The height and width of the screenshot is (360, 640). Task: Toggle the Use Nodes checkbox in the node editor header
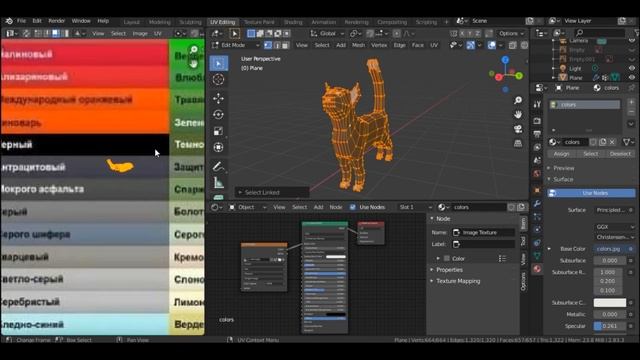click(x=353, y=207)
